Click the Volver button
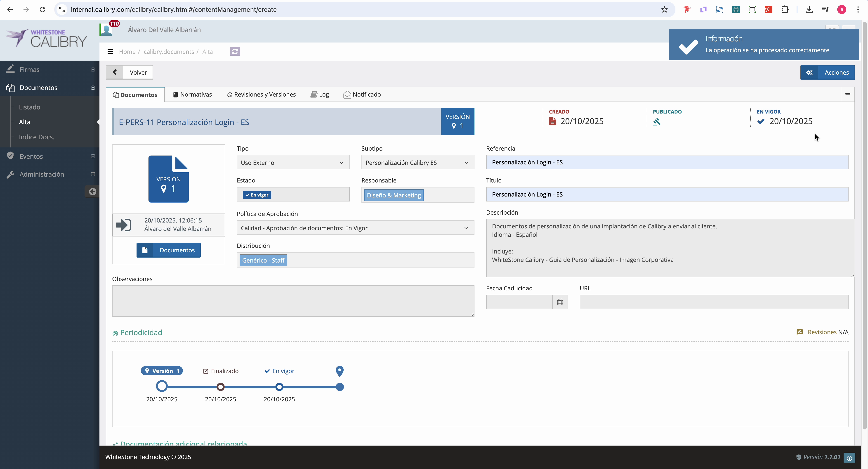The width and height of the screenshot is (868, 469). (138, 72)
